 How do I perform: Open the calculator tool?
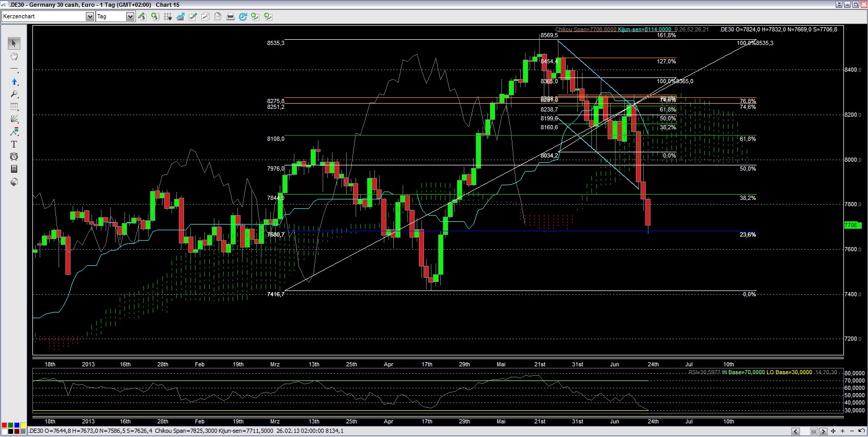14,169
